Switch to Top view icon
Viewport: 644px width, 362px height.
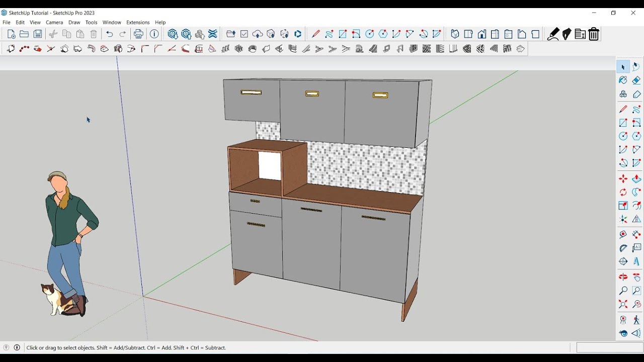pyautogui.click(x=468, y=34)
